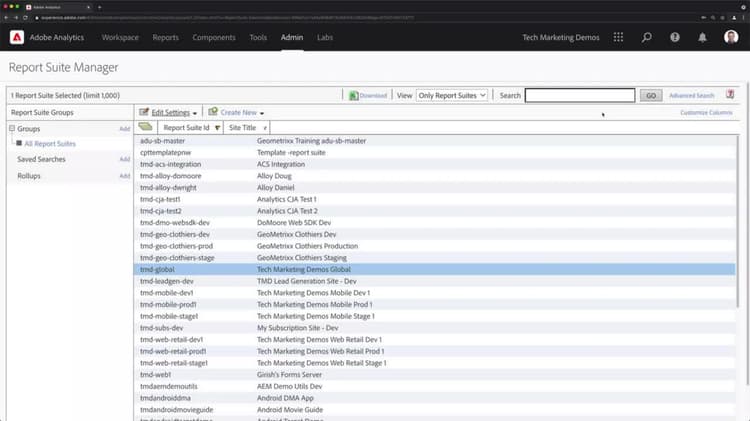Open the help question mark icon
Screen dimensions: 750x421
674,37
